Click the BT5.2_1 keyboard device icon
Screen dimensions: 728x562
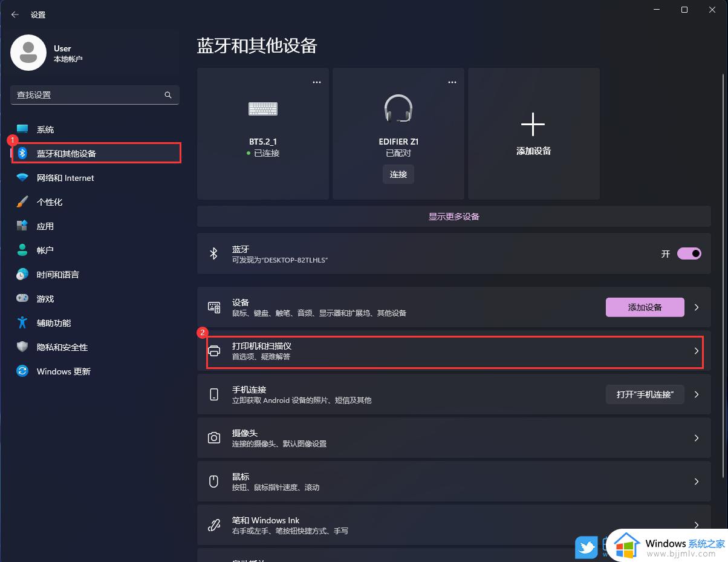point(263,109)
